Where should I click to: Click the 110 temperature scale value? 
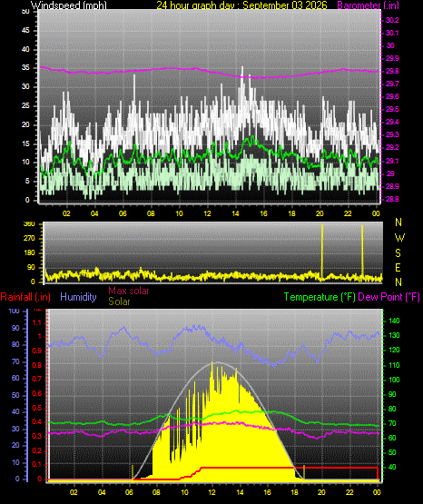click(394, 365)
